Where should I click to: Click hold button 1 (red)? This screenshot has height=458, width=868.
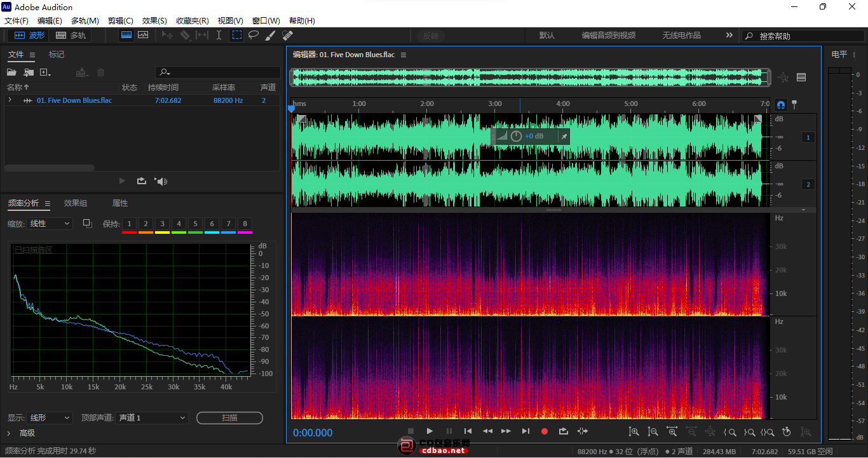click(129, 224)
